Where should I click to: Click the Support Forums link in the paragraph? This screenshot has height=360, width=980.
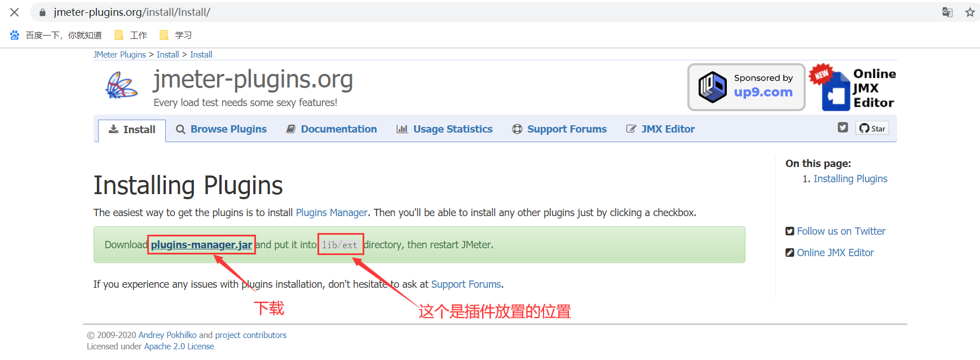[466, 284]
